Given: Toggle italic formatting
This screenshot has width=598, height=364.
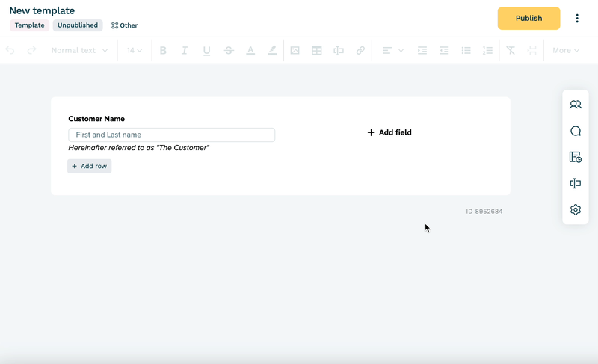Looking at the screenshot, I should point(185,50).
